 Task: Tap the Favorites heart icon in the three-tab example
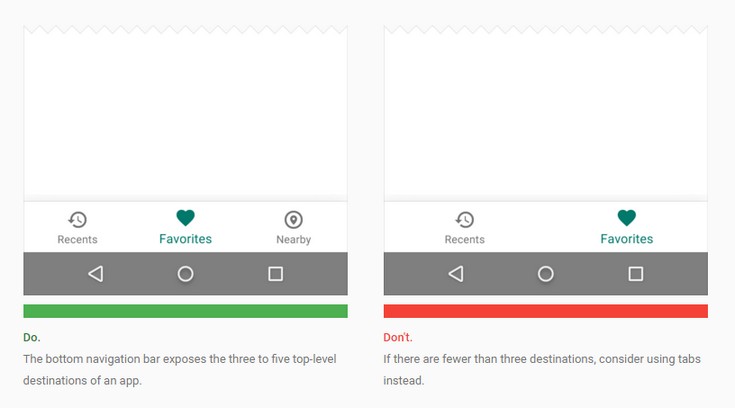(185, 218)
